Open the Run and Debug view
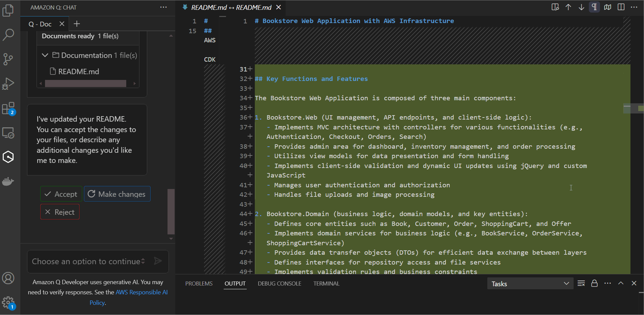 (8, 84)
